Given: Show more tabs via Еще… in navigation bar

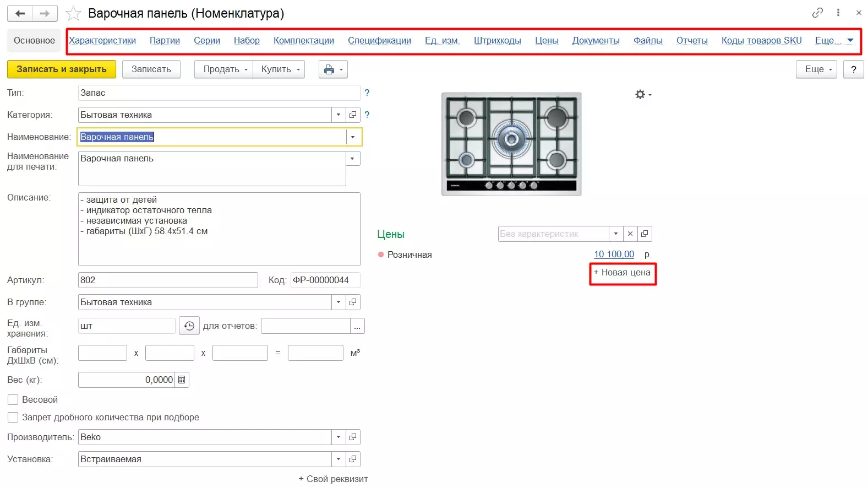Looking at the screenshot, I should coord(834,40).
